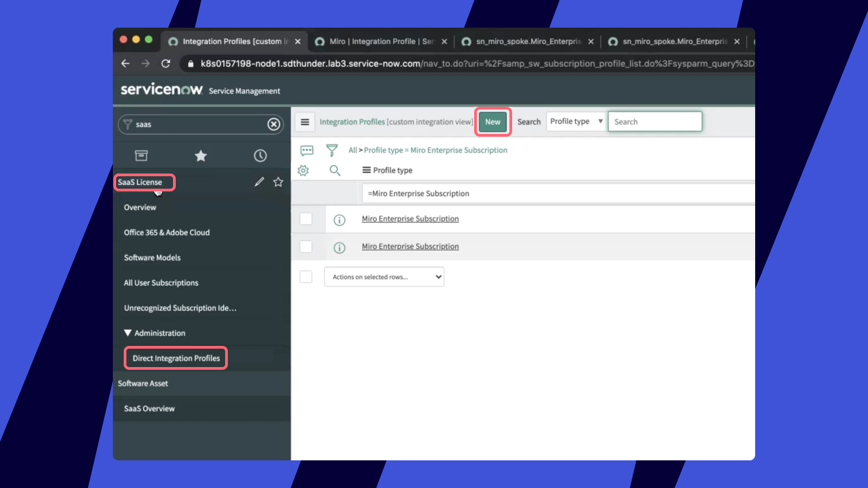Check the second Miro Enterprise Subscription row
The width and height of the screenshot is (868, 488).
pos(306,246)
